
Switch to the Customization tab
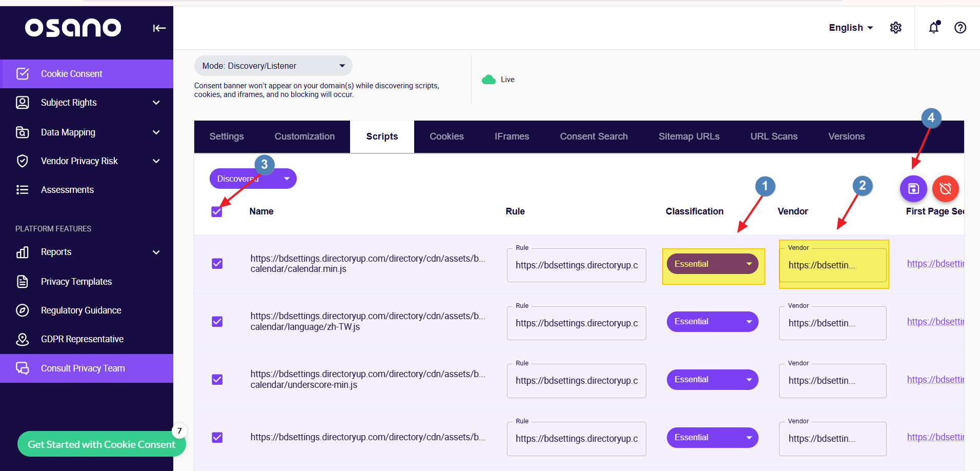pos(304,136)
